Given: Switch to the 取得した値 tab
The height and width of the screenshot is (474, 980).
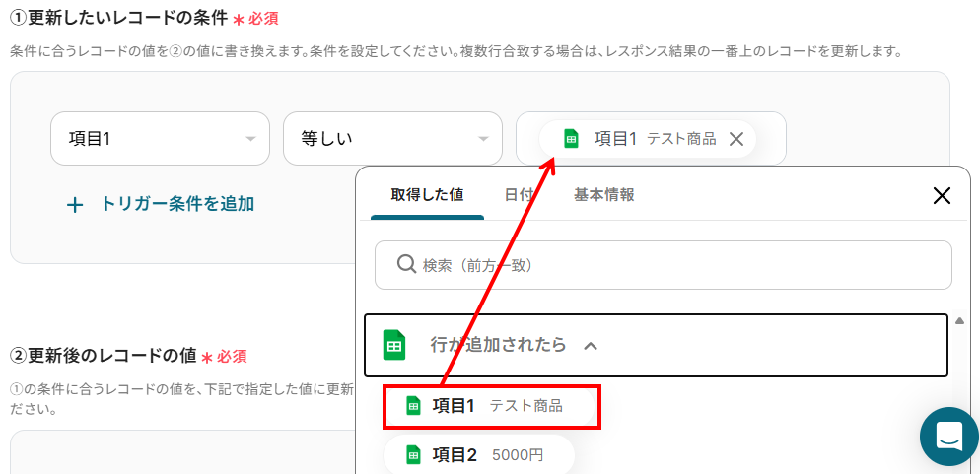Looking at the screenshot, I should 428,195.
